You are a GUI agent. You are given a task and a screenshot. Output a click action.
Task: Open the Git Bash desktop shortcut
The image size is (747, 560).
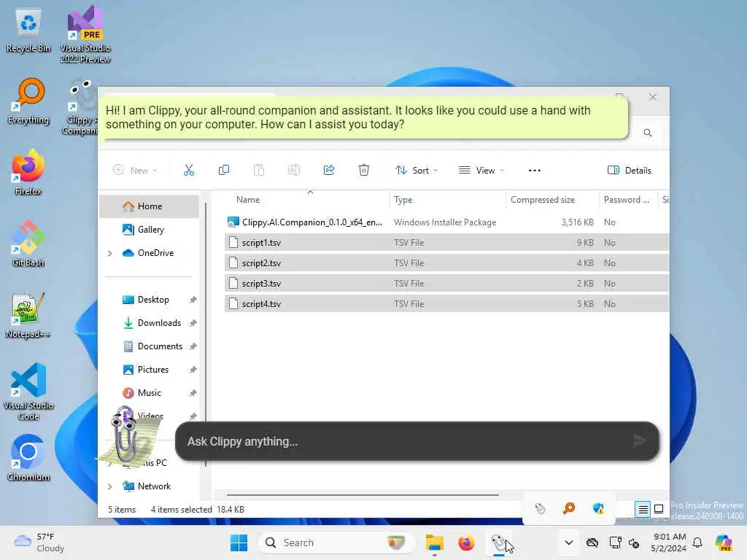[x=28, y=244]
